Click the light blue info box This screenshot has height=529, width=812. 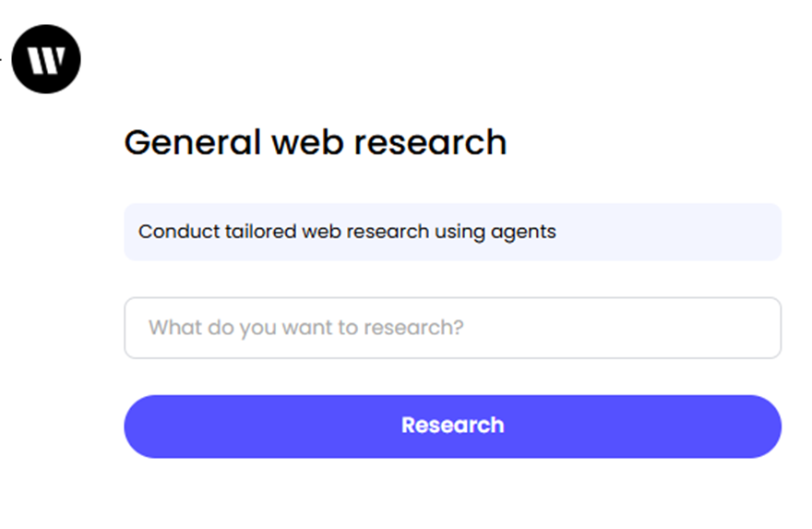(453, 232)
